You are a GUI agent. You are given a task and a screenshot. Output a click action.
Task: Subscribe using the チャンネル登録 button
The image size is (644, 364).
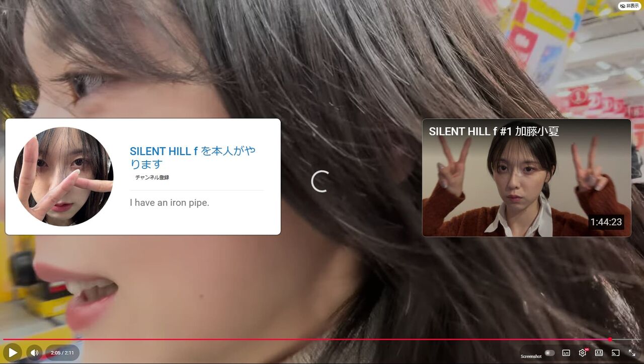click(x=152, y=178)
